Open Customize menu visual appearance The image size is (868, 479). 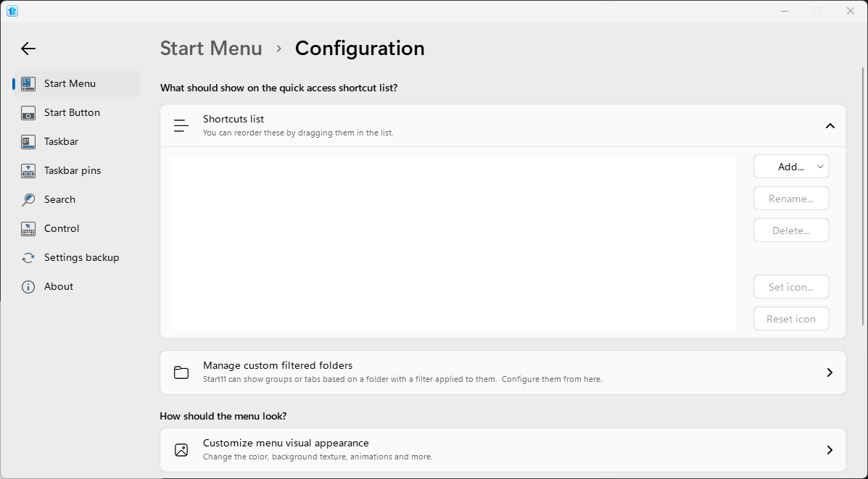point(503,450)
